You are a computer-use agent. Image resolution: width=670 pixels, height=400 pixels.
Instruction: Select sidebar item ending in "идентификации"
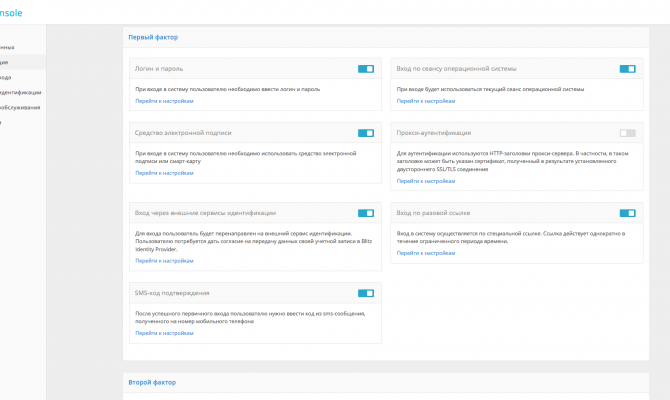21,91
